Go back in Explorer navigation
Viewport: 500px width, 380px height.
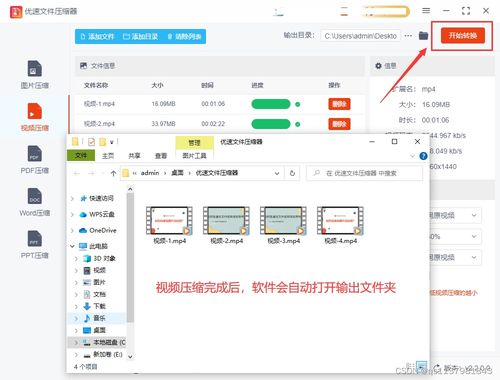pyautogui.click(x=77, y=173)
